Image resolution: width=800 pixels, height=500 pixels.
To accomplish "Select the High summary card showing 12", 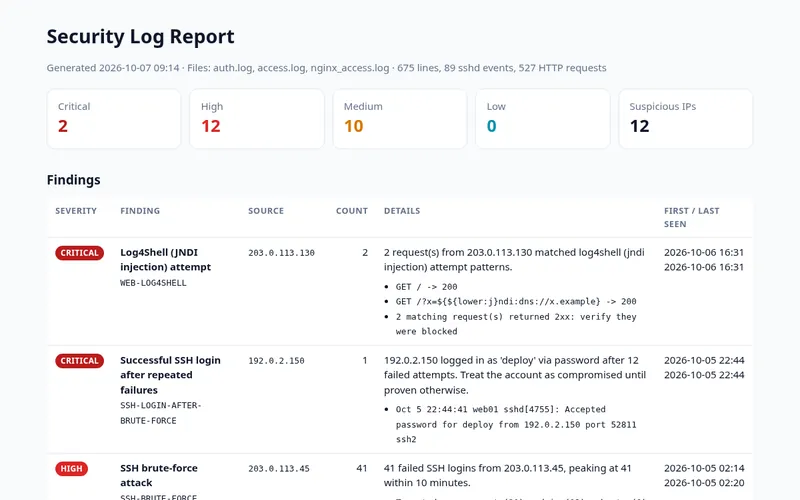I will click(257, 119).
